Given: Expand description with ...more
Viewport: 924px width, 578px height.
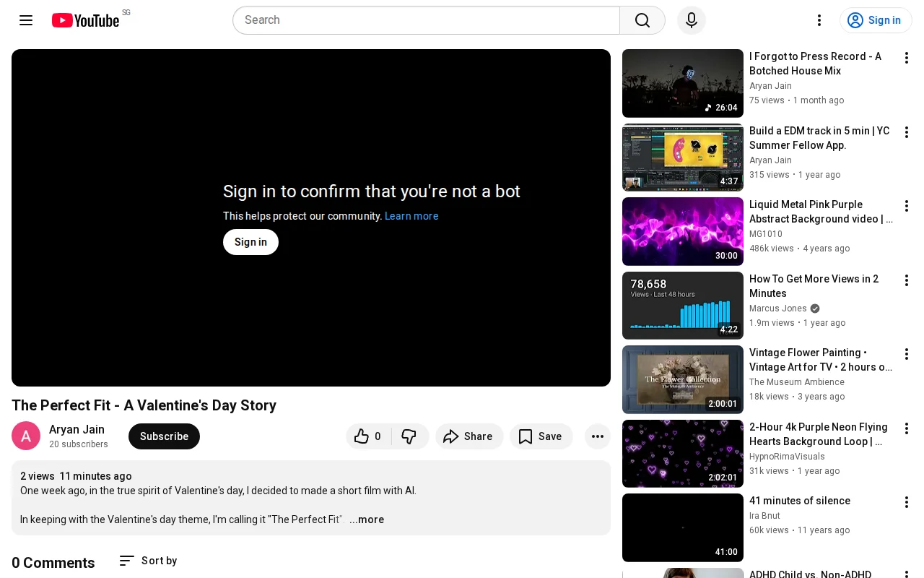Looking at the screenshot, I should click(367, 519).
